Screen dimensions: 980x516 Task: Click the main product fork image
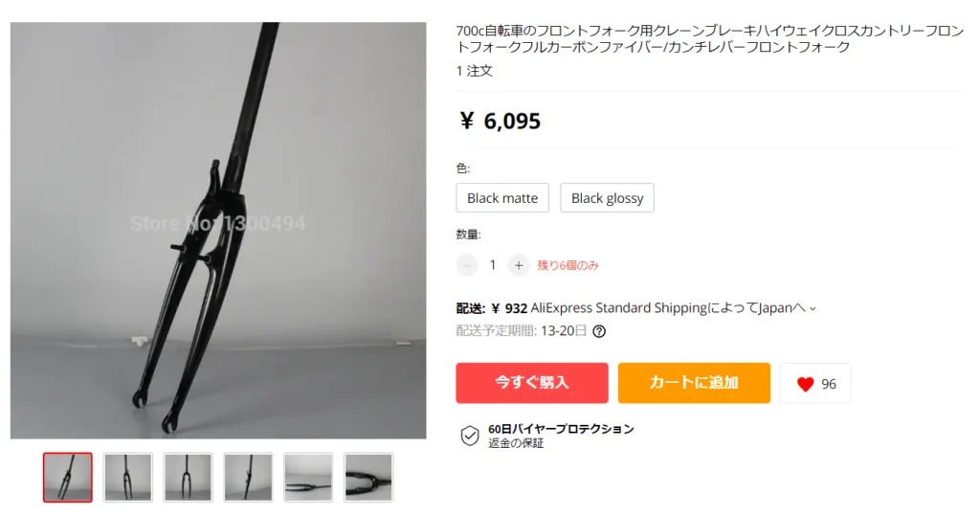[218, 230]
